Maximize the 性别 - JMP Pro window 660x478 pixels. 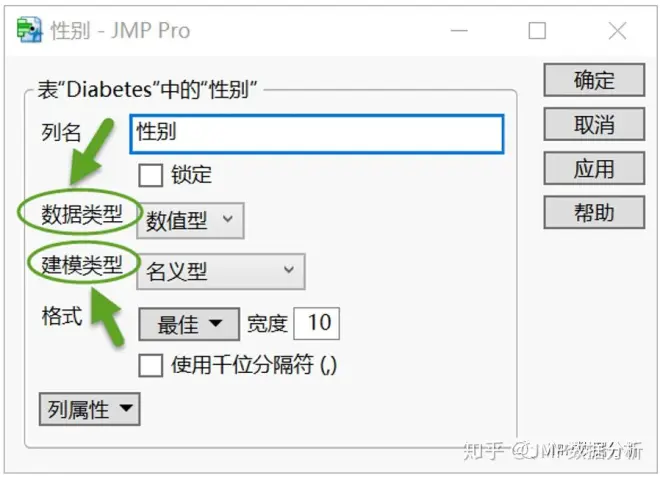[538, 31]
